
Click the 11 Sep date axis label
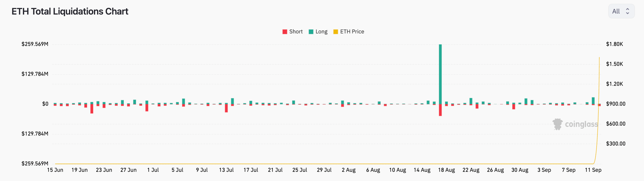pyautogui.click(x=593, y=170)
